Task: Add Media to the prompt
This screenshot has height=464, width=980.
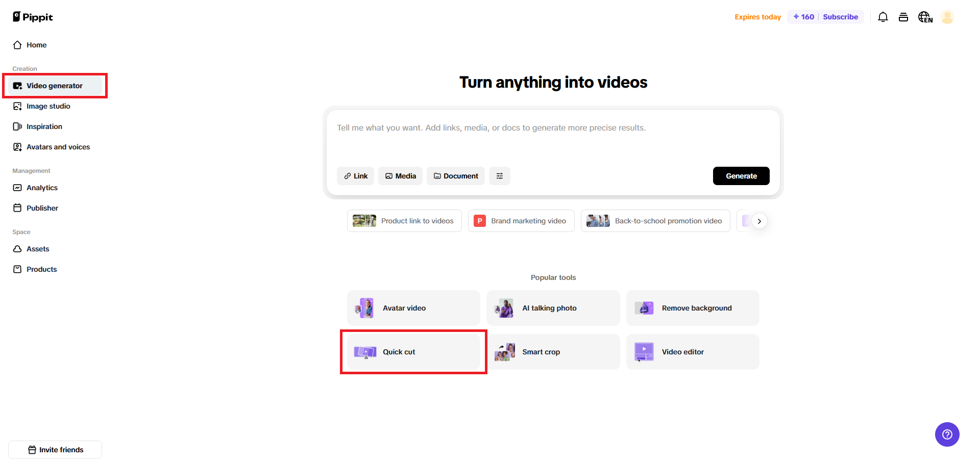Action: click(401, 176)
